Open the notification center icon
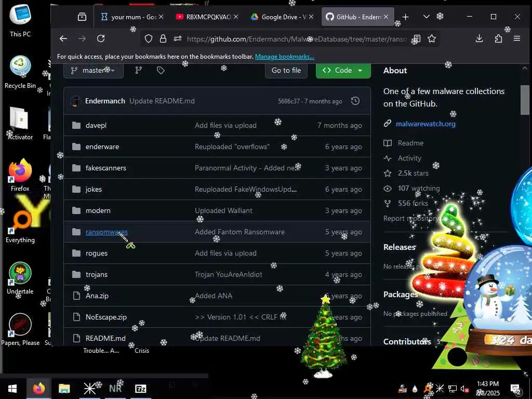 click(515, 389)
